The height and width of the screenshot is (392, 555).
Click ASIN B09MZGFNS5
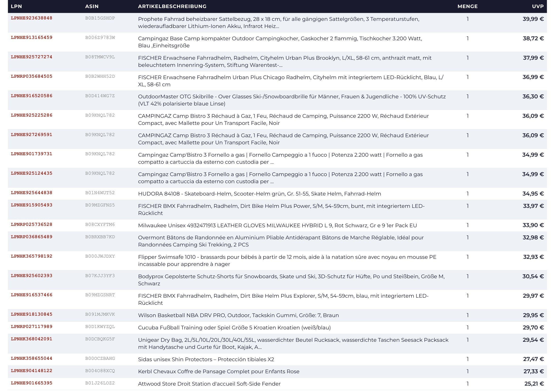point(100,205)
